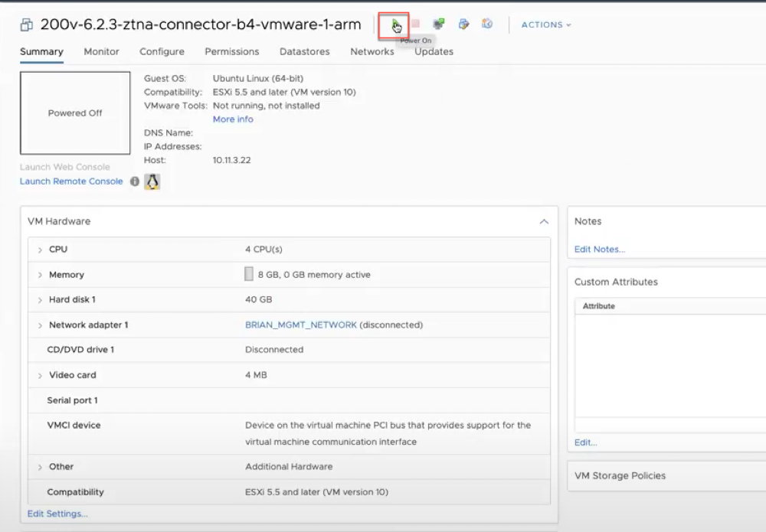Image resolution: width=766 pixels, height=532 pixels.
Task: Click the Launch Console monitor icon
Action: pyautogui.click(x=439, y=24)
